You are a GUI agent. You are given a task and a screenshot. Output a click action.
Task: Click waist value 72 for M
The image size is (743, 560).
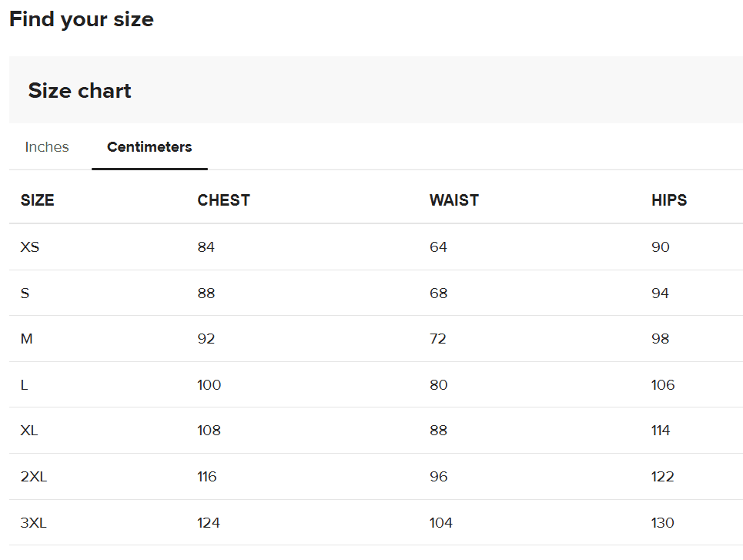(438, 339)
